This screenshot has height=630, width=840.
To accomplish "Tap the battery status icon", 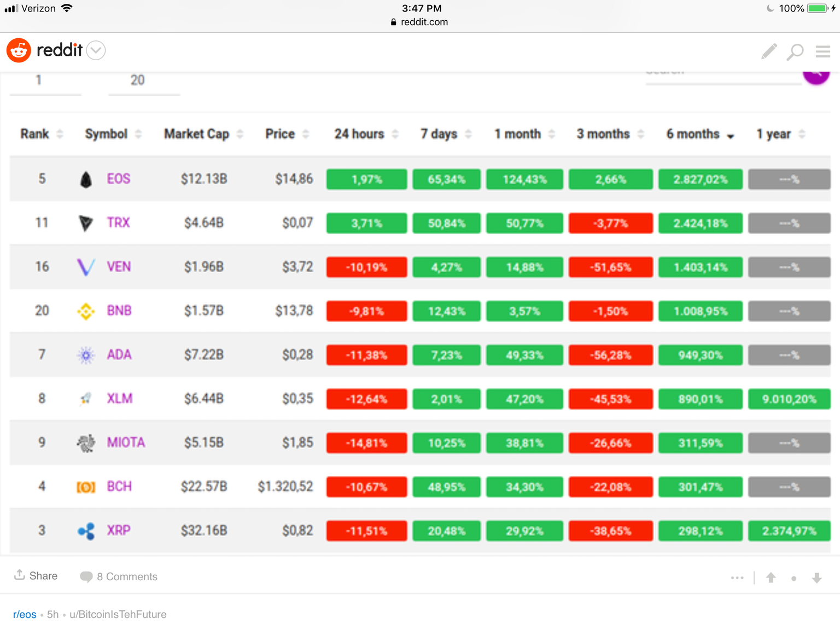I will 819,8.
